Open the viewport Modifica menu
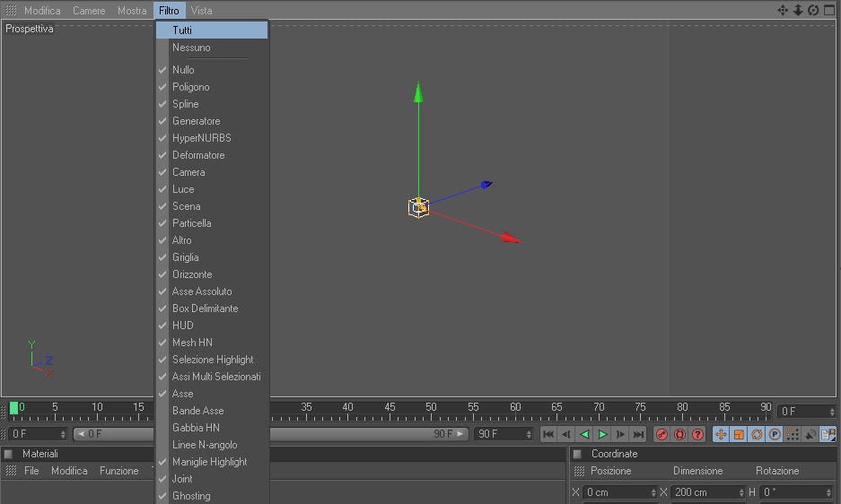This screenshot has width=841, height=504. [42, 10]
